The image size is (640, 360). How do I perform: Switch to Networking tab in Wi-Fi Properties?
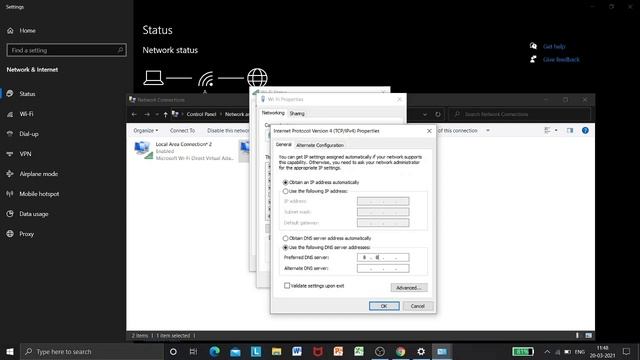[273, 113]
